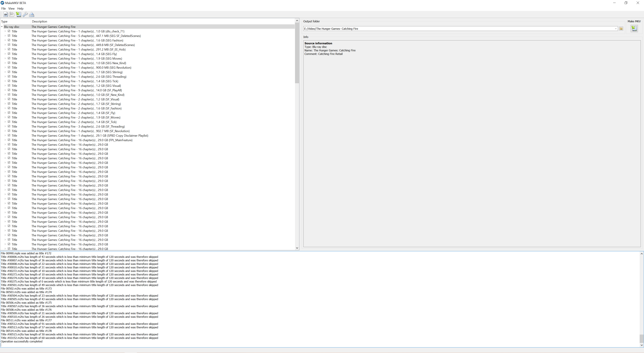Click the Open files video icon in toolbar
The image size is (644, 353).
(x=6, y=14)
